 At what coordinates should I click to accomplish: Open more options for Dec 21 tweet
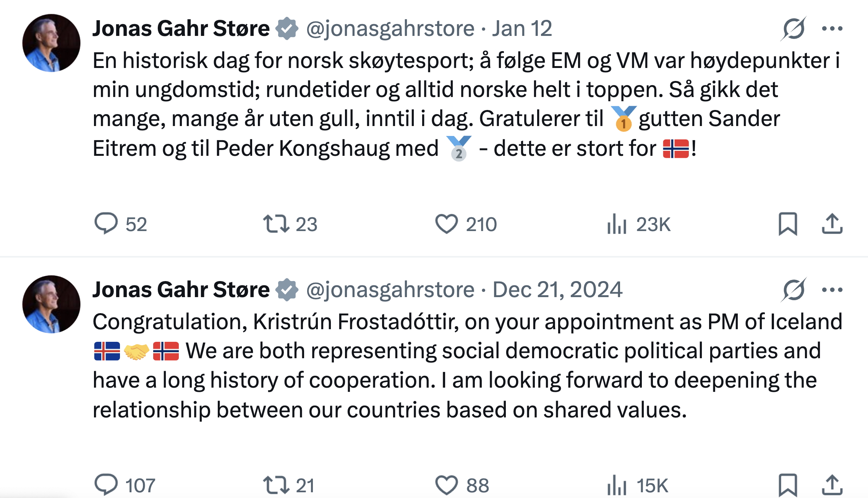point(832,290)
